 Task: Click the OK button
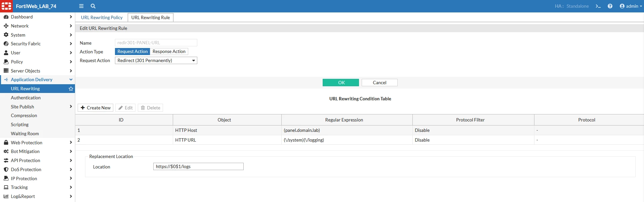pos(341,83)
